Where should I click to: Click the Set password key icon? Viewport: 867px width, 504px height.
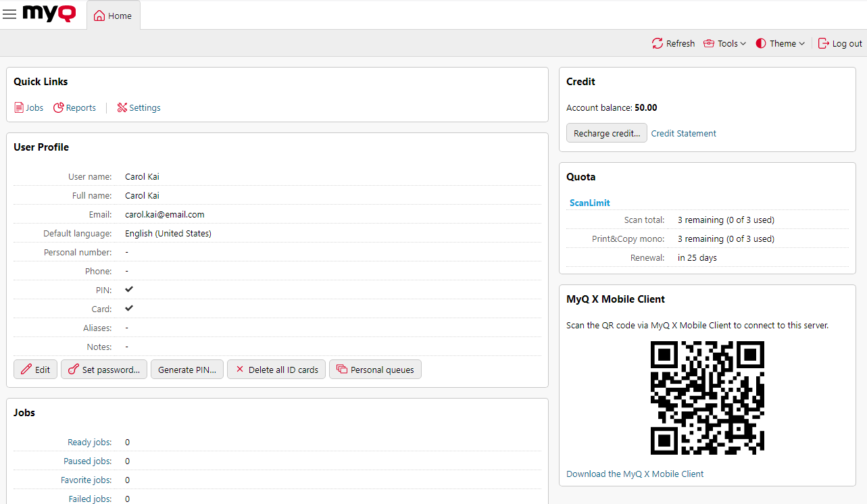(72, 369)
